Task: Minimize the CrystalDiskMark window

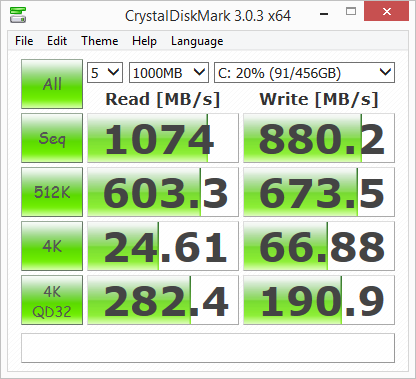Action: point(324,13)
